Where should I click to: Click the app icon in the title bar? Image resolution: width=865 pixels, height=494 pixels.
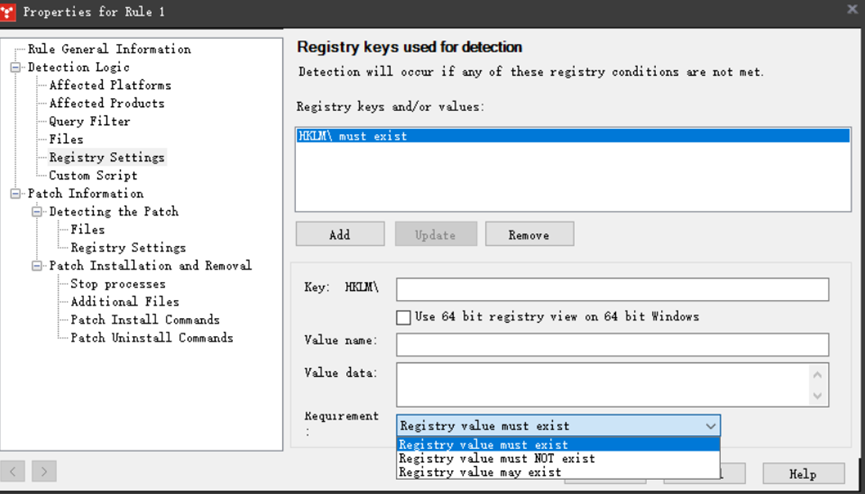(10, 11)
